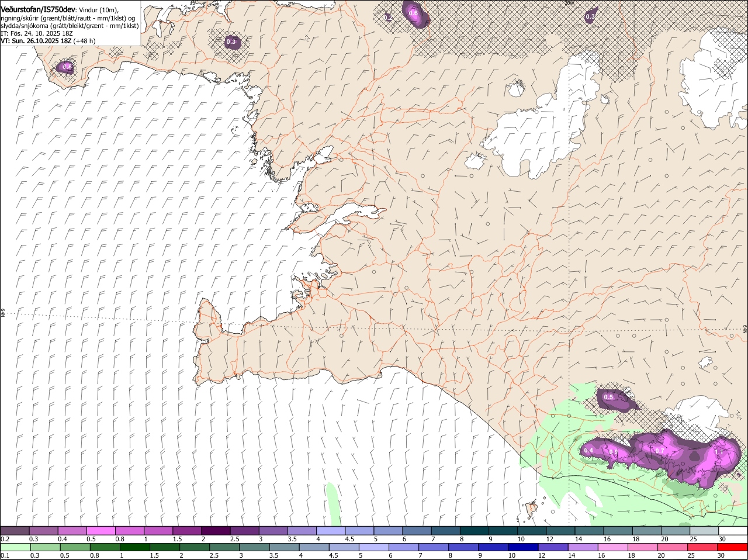This screenshot has height=560, width=748.
Task: Click the red swatch ending the lower legend row
Action: click(x=733, y=547)
